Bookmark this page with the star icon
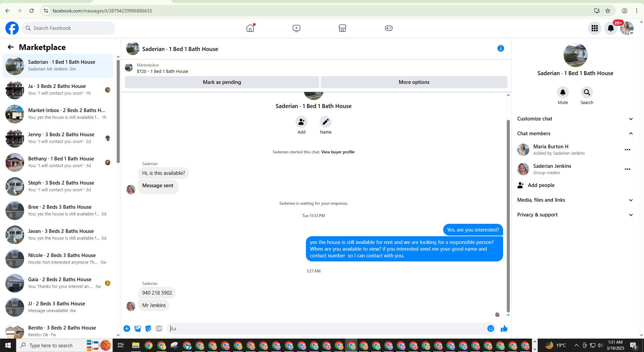Image resolution: width=644 pixels, height=352 pixels. point(608,11)
